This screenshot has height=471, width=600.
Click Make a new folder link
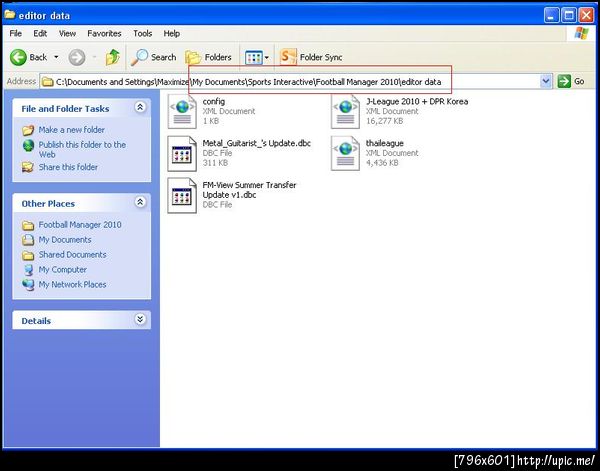(x=72, y=130)
